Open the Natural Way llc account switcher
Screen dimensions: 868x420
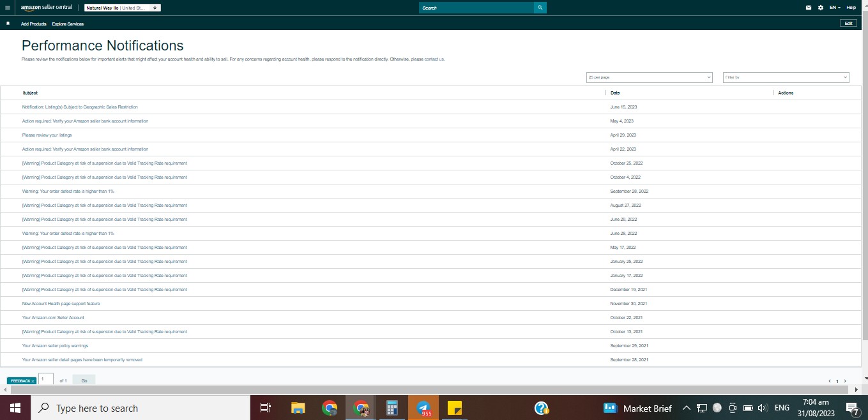123,8
